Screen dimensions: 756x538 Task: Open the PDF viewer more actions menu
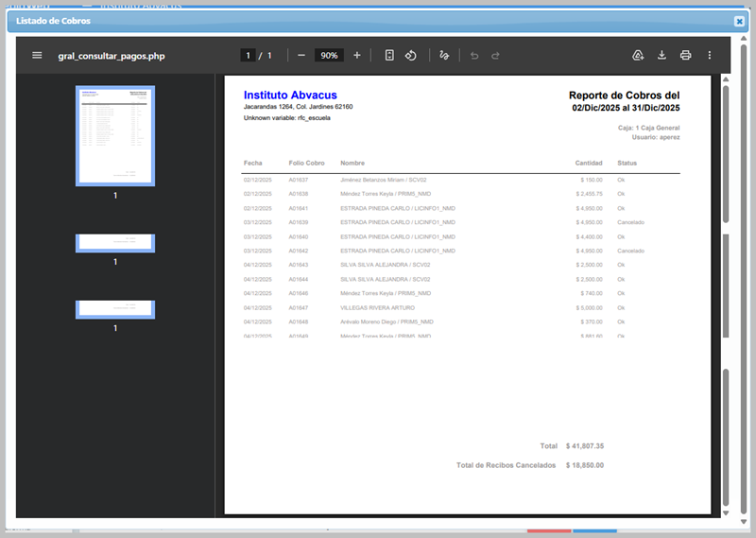[710, 56]
